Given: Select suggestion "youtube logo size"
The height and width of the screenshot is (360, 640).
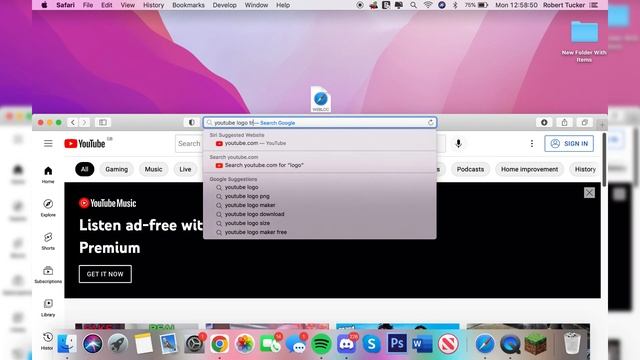Looking at the screenshot, I should [x=320, y=223].
